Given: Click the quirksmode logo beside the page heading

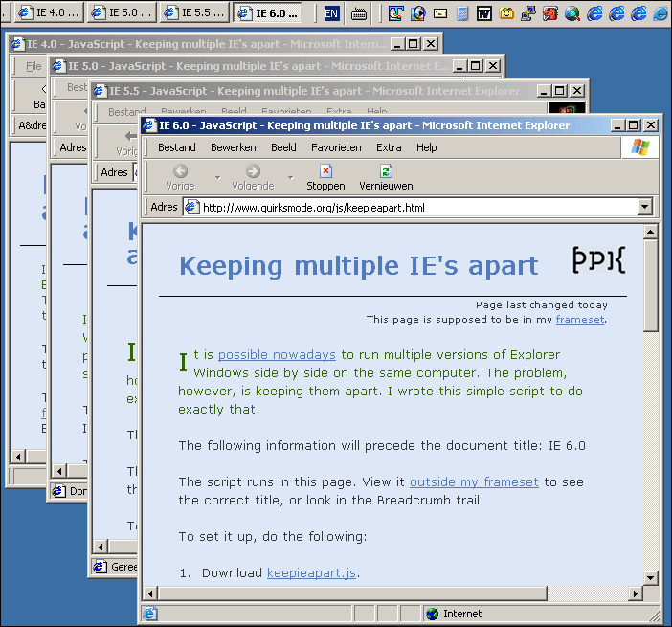Looking at the screenshot, I should pyautogui.click(x=598, y=259).
